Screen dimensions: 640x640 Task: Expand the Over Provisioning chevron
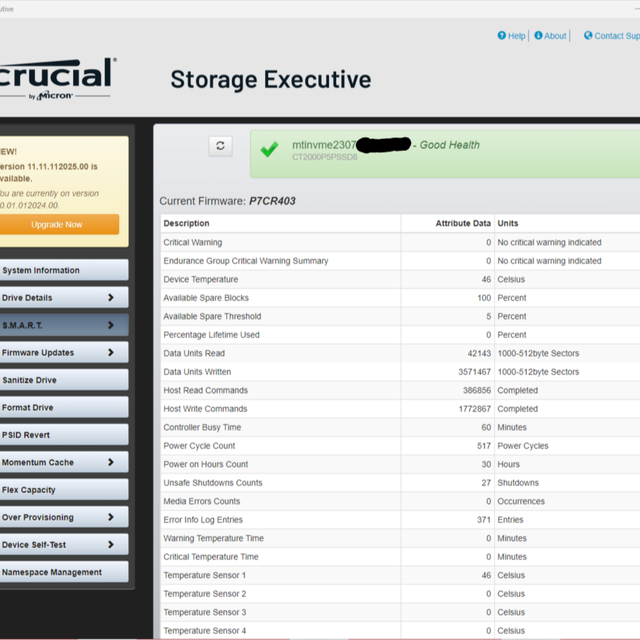[x=111, y=517]
